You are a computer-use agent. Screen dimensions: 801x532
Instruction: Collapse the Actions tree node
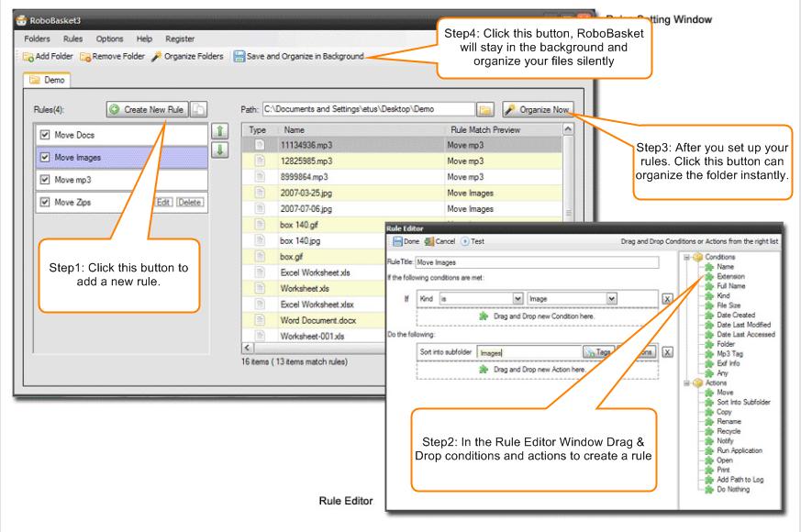tap(687, 382)
